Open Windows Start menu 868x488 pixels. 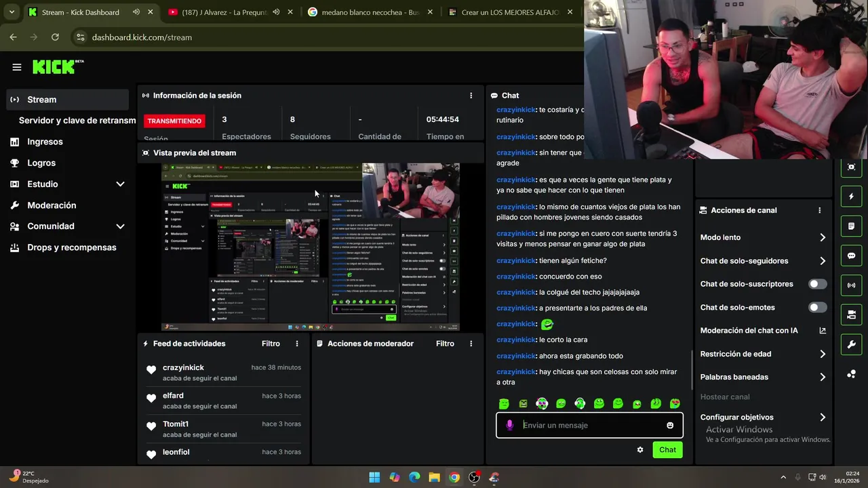(x=374, y=477)
